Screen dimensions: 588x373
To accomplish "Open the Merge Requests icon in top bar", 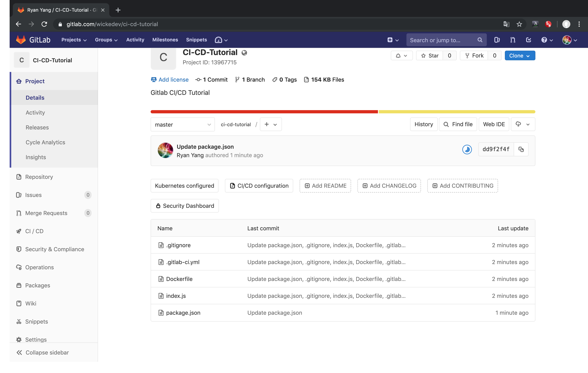I will tap(512, 40).
